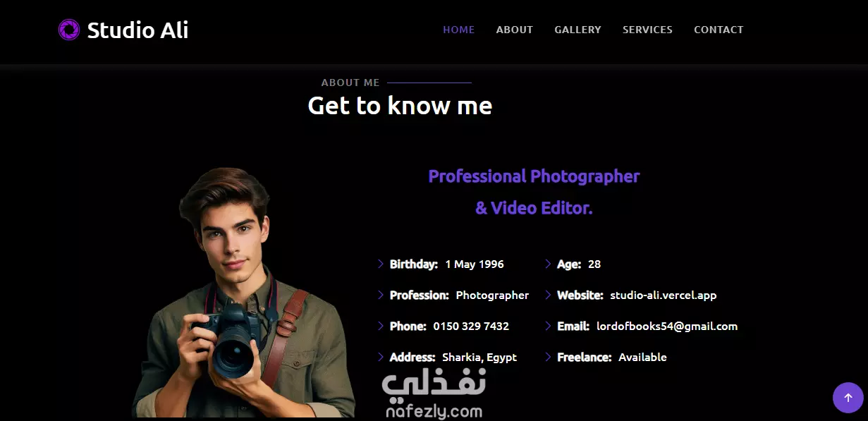Viewport: 868px width, 421px height.
Task: Click the Website: label
Action: pyautogui.click(x=580, y=295)
